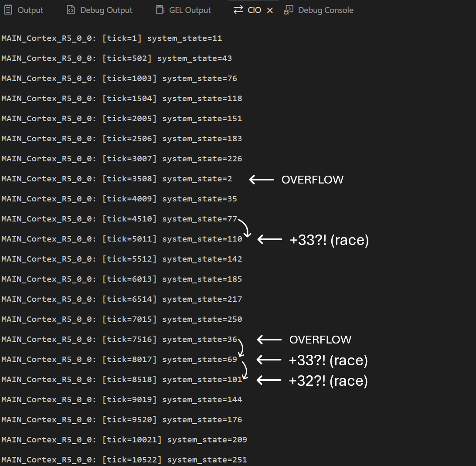The height and width of the screenshot is (466, 476).
Task: Click the tick=7015 system_state=250 log line
Action: (x=122, y=319)
